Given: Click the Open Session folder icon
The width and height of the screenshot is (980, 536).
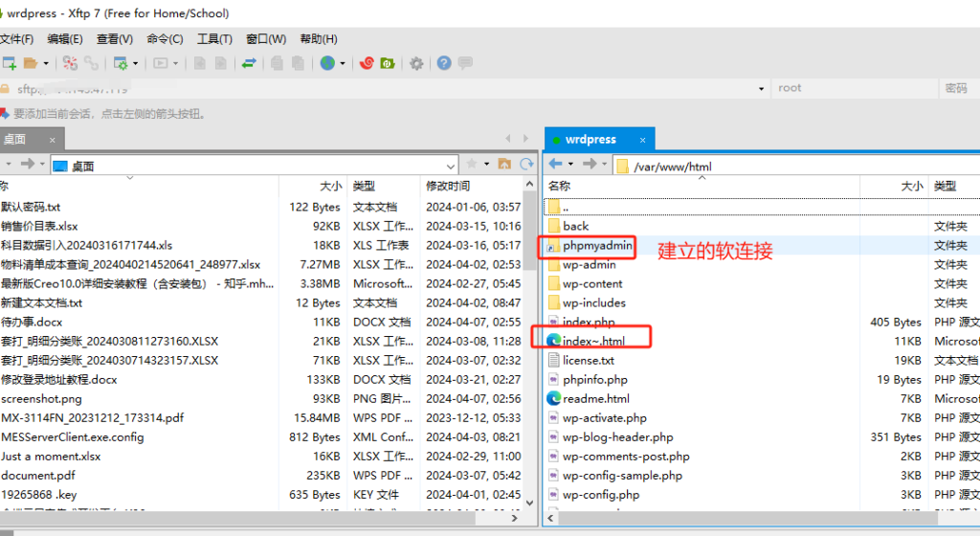Looking at the screenshot, I should tap(30, 63).
